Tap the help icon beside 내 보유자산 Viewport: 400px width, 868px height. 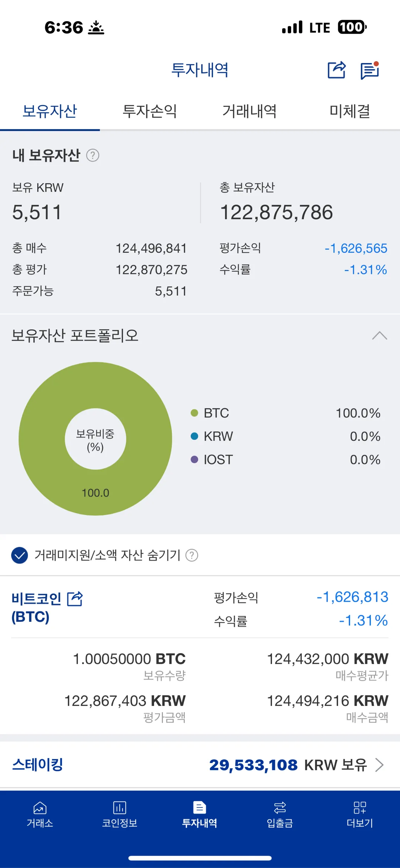tap(93, 155)
